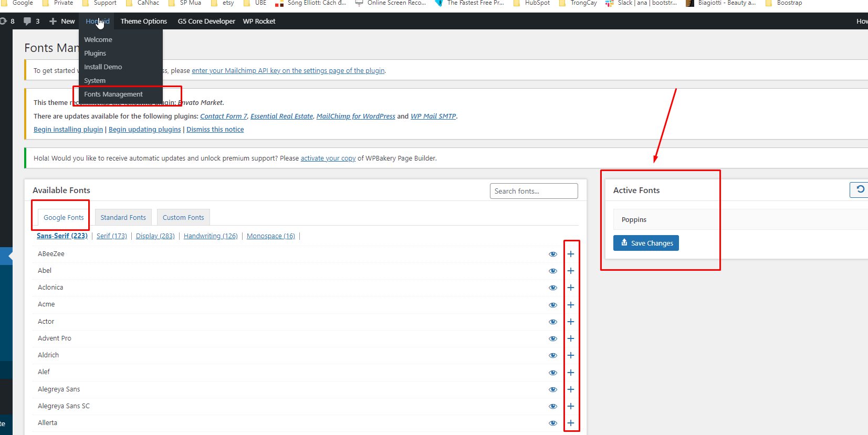The height and width of the screenshot is (435, 868).
Task: Click the activate your copy link
Action: [328, 158]
